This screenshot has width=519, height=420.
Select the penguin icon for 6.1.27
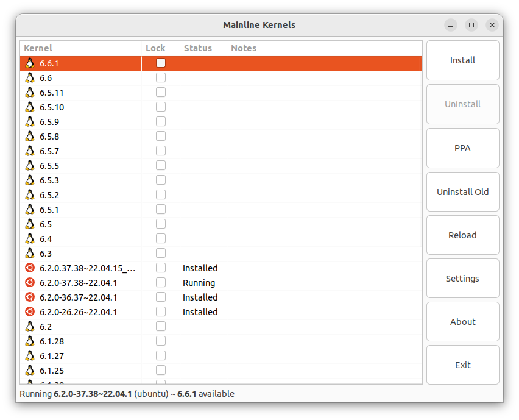coord(30,356)
